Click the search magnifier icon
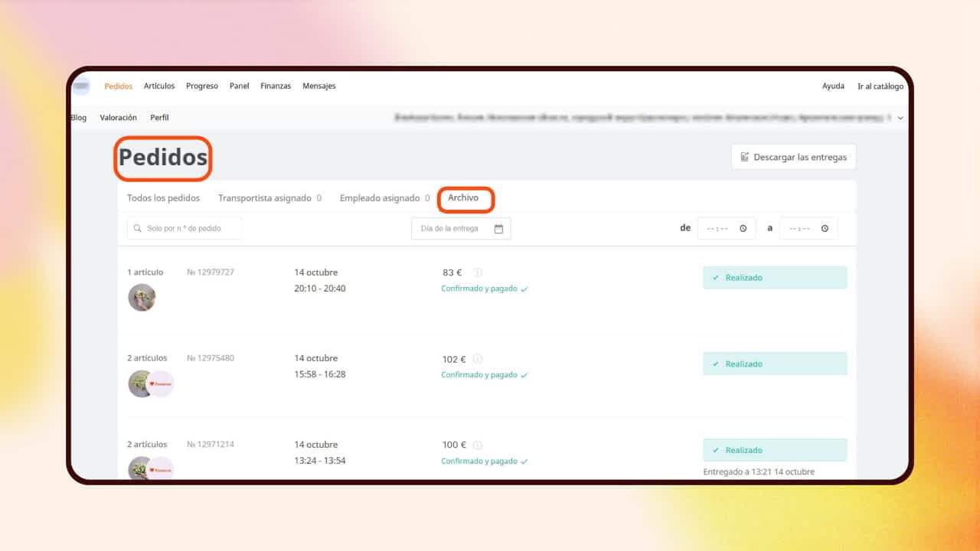This screenshot has width=980, height=551. 138,229
